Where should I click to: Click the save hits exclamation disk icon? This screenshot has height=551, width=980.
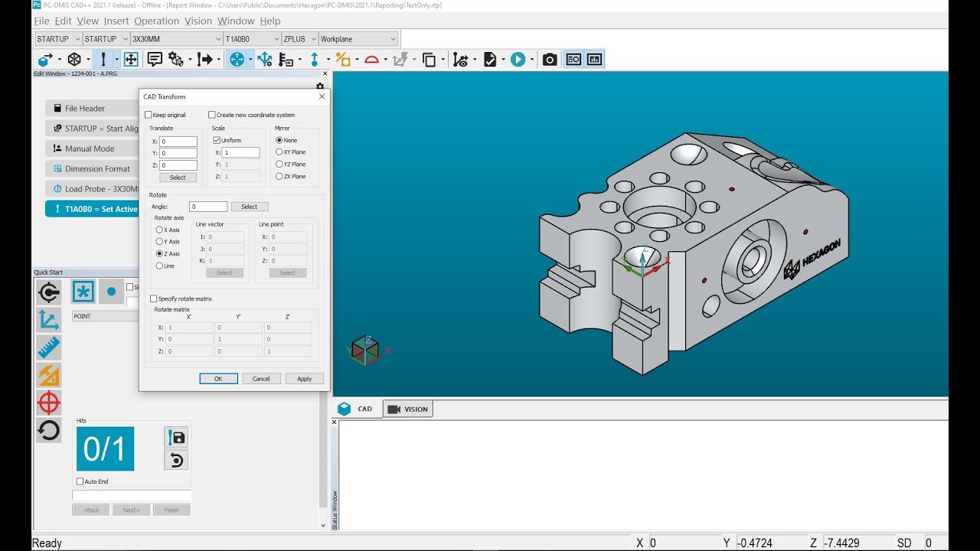click(176, 437)
